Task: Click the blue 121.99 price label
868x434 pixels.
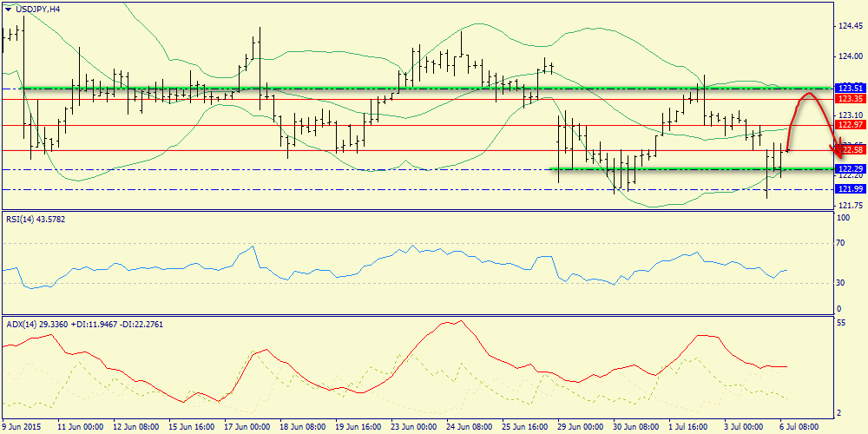Action: tap(847, 189)
